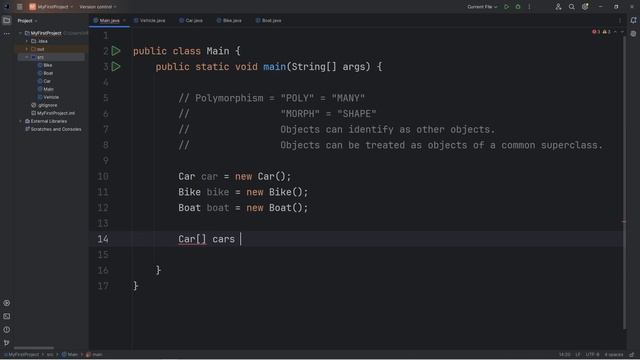Open the Services tool window icon

pyautogui.click(x=7, y=303)
